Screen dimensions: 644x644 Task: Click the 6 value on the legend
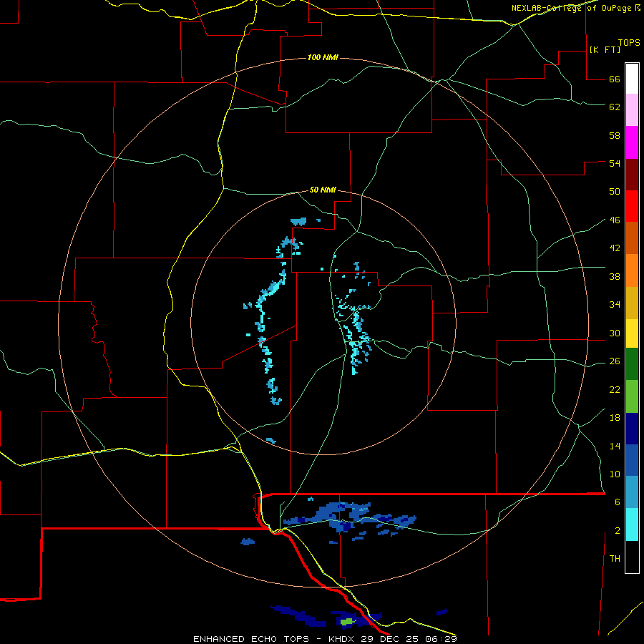point(617,502)
